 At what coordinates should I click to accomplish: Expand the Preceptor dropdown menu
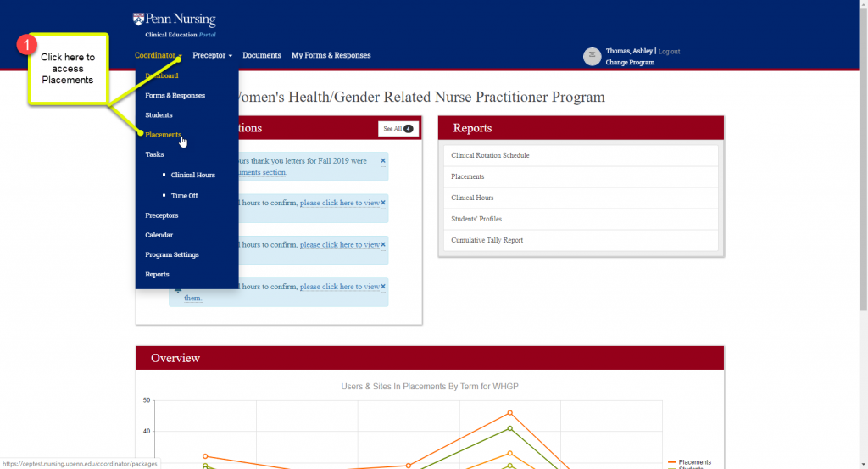pos(212,55)
